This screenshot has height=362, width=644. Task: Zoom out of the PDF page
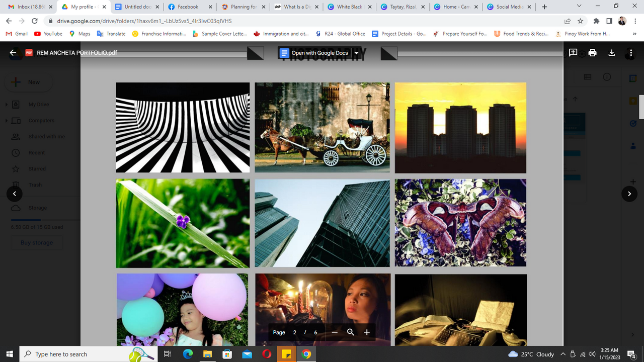tap(335, 332)
